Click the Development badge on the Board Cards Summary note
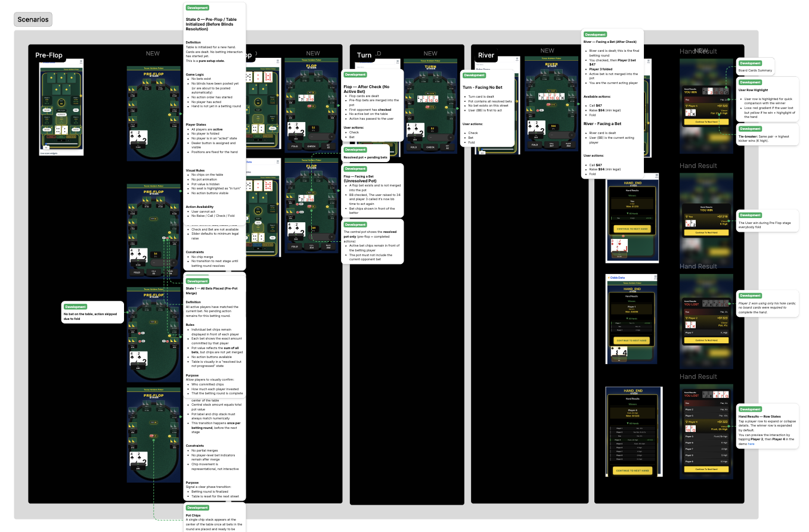The image size is (809, 532). 751,63
